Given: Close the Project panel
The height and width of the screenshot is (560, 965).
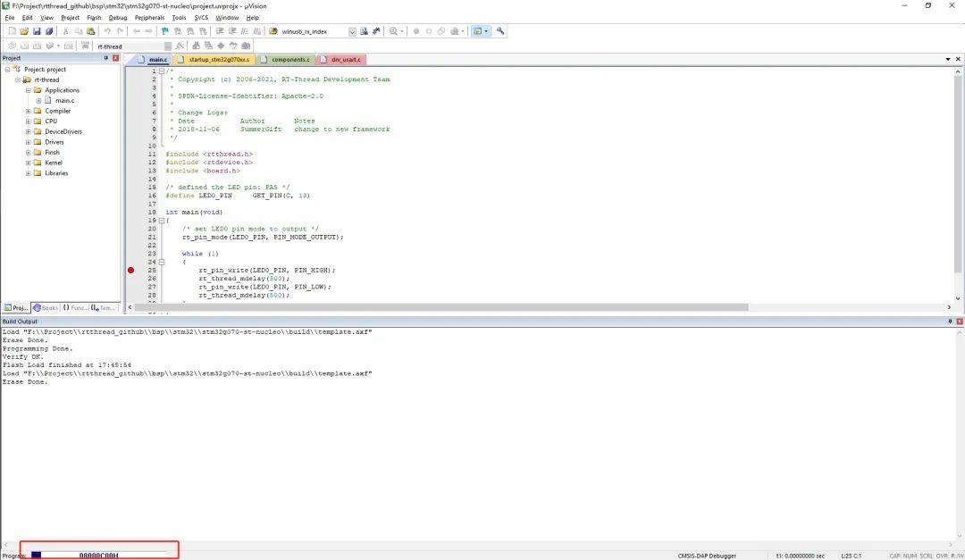Looking at the screenshot, I should (x=115, y=58).
